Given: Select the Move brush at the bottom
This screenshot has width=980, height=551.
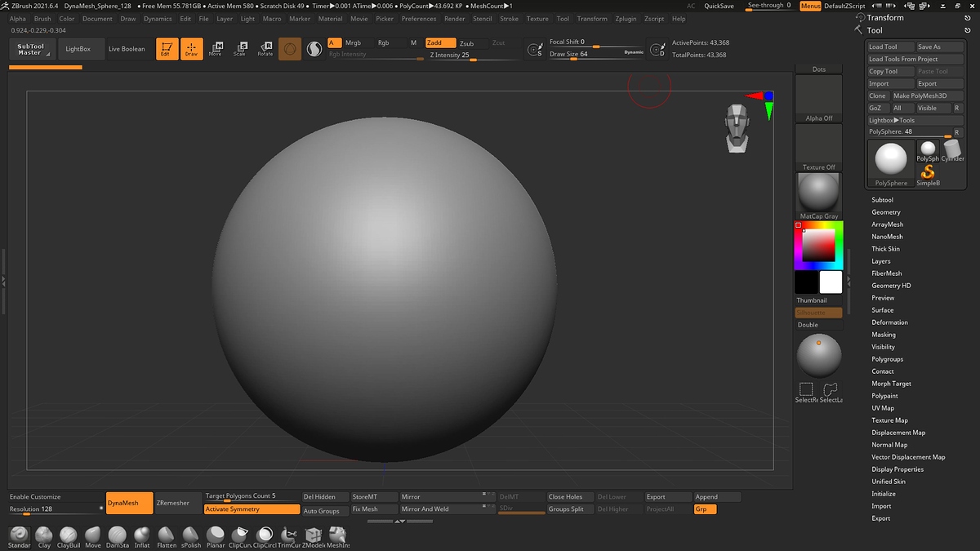Looking at the screenshot, I should 93,537.
